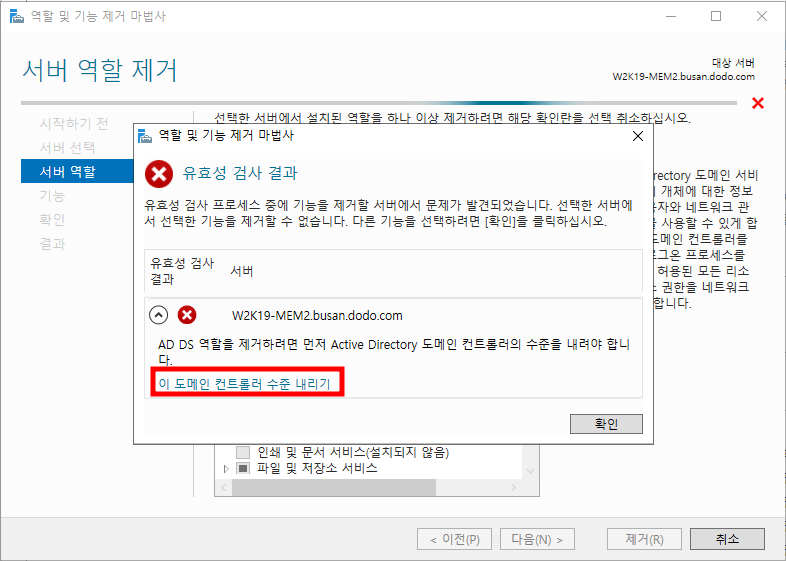Click W2K19-MEM2.busan.dodo.com in the results row
The image size is (786, 561).
317,315
